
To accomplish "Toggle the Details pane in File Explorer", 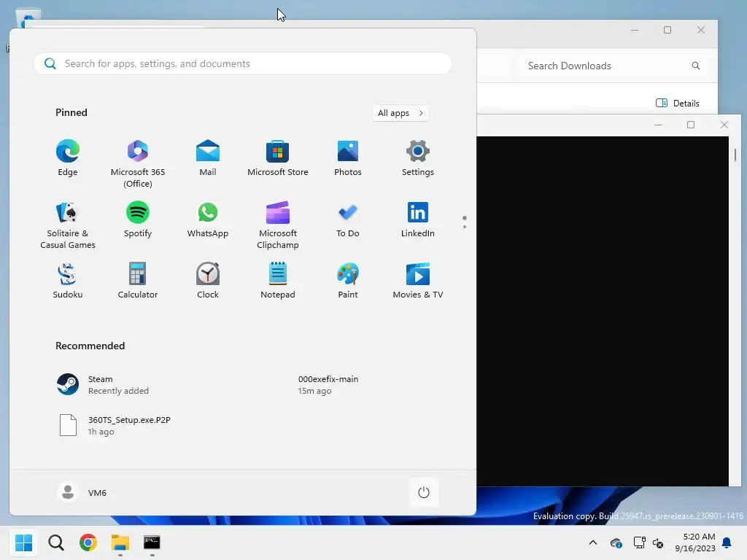I will pyautogui.click(x=678, y=104).
